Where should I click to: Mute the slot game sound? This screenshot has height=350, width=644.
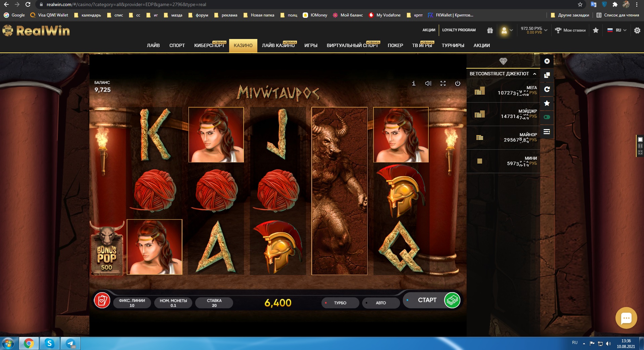coord(428,83)
